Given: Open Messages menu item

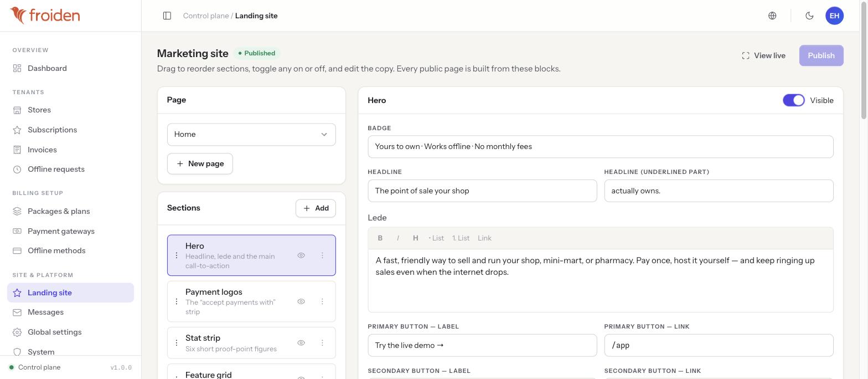Looking at the screenshot, I should coord(70,313).
